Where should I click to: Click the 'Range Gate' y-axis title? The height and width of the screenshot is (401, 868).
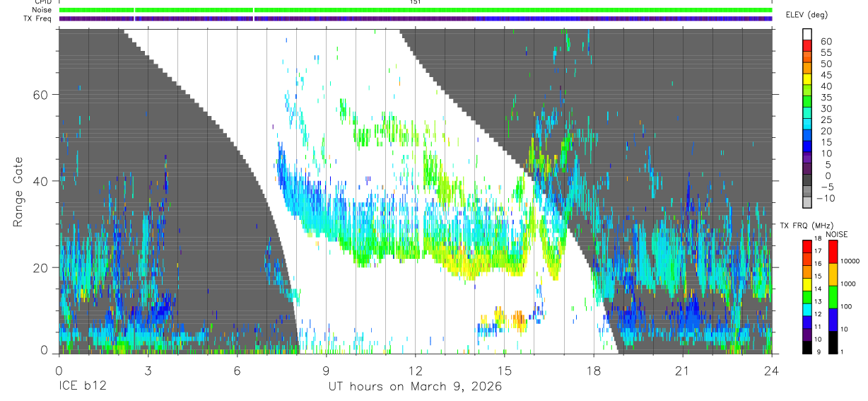coord(18,192)
